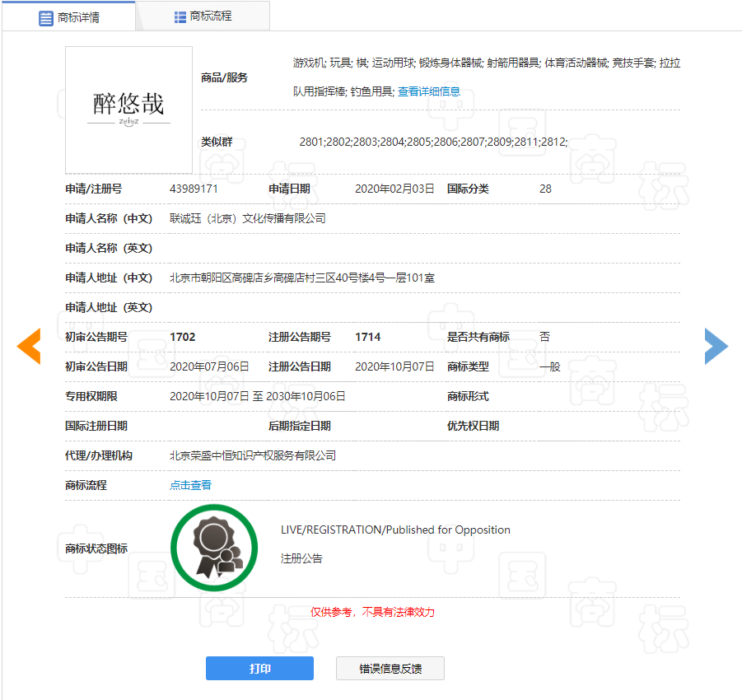742x700 pixels.
Task: Click the red disclaimer 仅供参考，不具有法律效力
Action: [x=372, y=612]
